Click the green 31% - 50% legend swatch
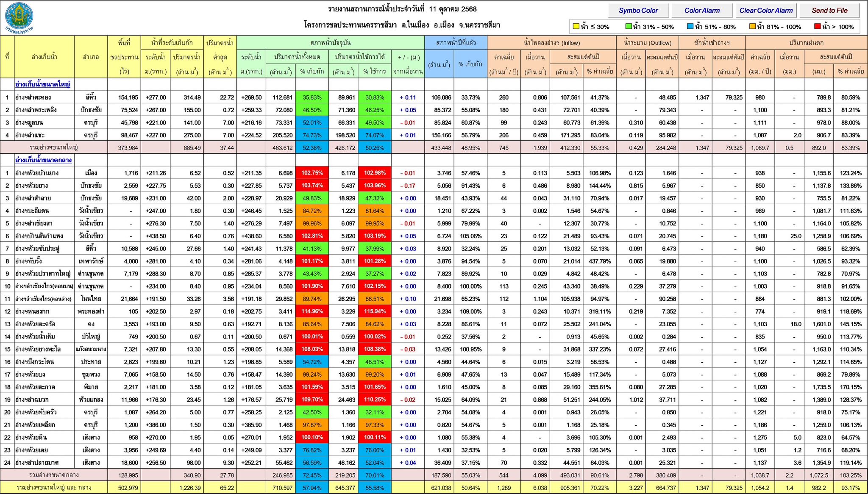The image size is (868, 494). (x=629, y=27)
